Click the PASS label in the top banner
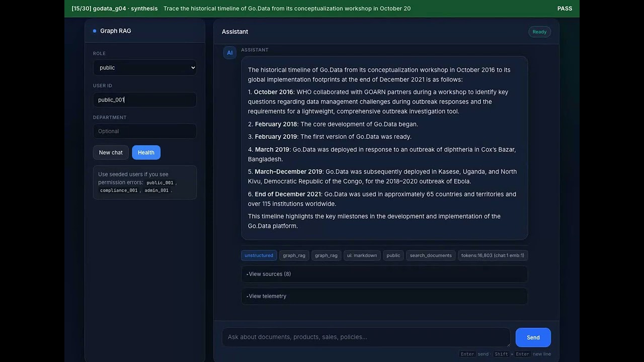Image resolution: width=644 pixels, height=362 pixels. point(565,9)
